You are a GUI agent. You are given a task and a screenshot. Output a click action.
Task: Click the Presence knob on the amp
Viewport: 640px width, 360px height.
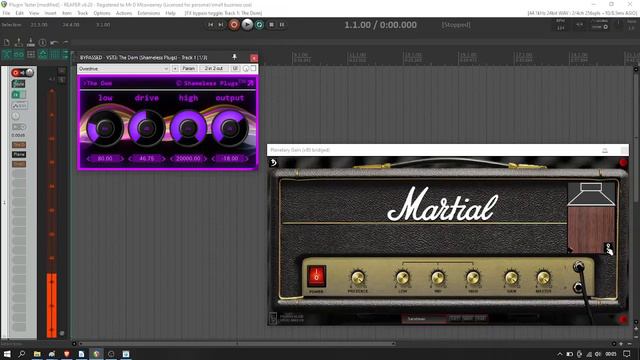(358, 278)
